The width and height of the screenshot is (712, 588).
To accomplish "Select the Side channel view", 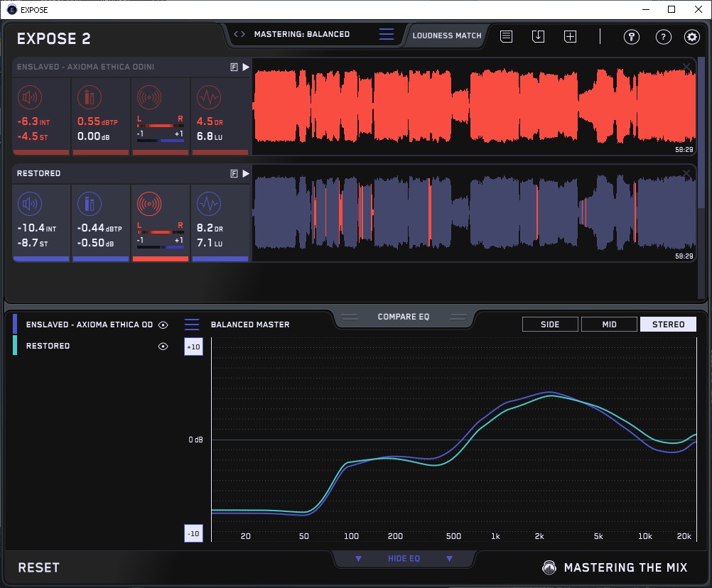I will 550,325.
